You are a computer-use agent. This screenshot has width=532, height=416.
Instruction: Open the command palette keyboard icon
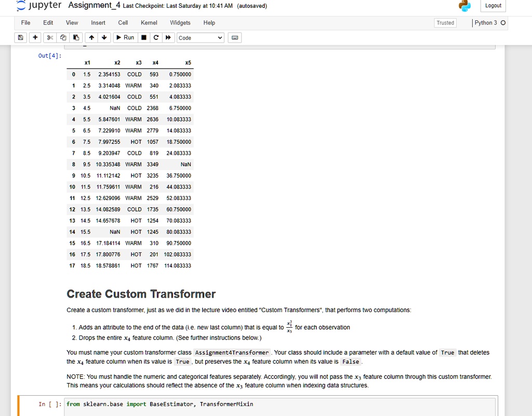coord(235,37)
